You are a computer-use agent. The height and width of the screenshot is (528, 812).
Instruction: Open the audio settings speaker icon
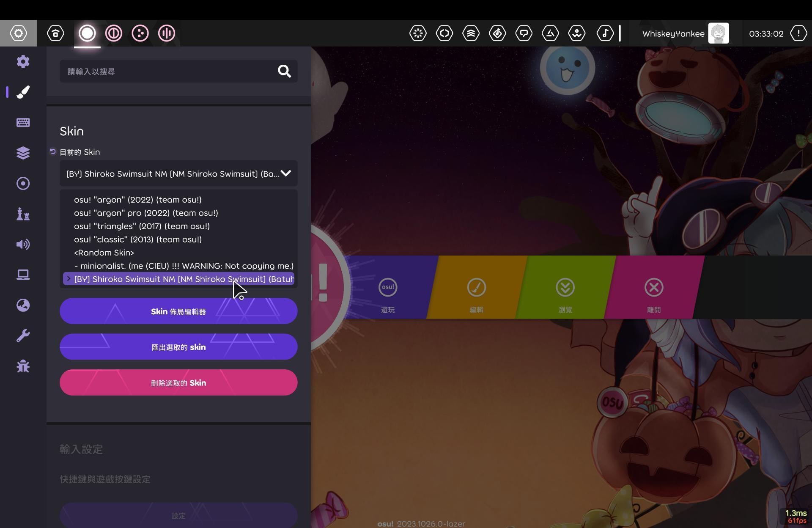coord(23,245)
